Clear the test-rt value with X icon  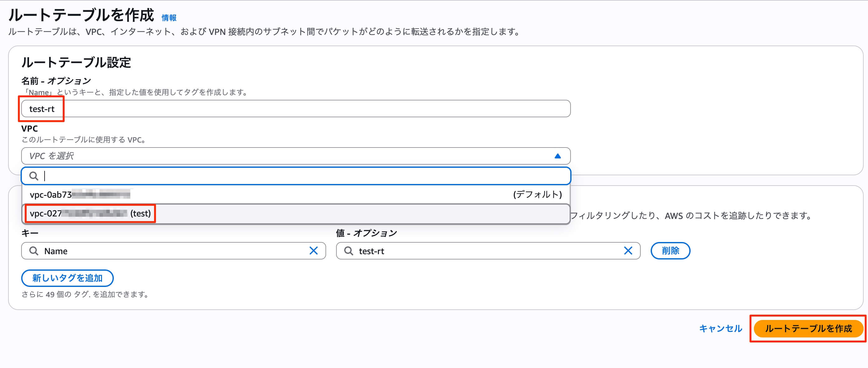628,251
